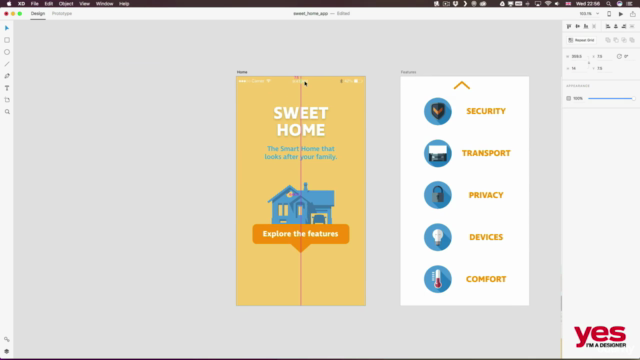Align selection to vertical middle
The width and height of the screenshot is (640, 360).
(578, 27)
